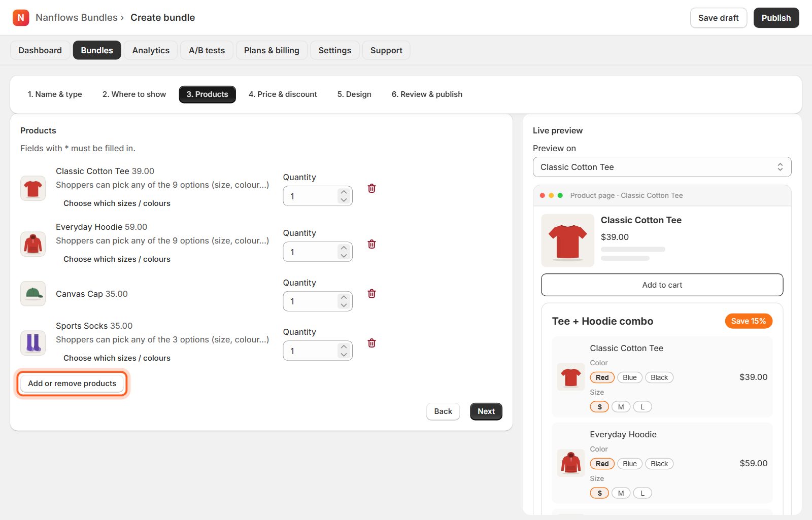
Task: Delete Sports Socks row trash icon
Action: (x=371, y=343)
